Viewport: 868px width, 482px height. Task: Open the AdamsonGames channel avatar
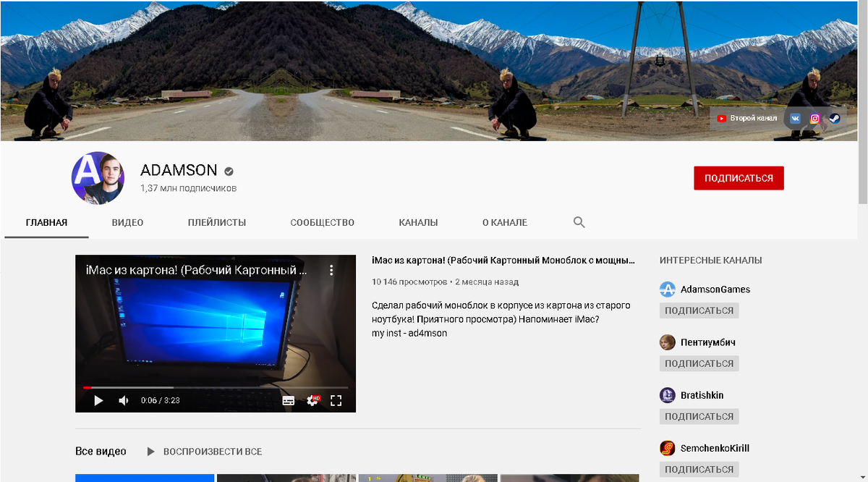(x=668, y=289)
